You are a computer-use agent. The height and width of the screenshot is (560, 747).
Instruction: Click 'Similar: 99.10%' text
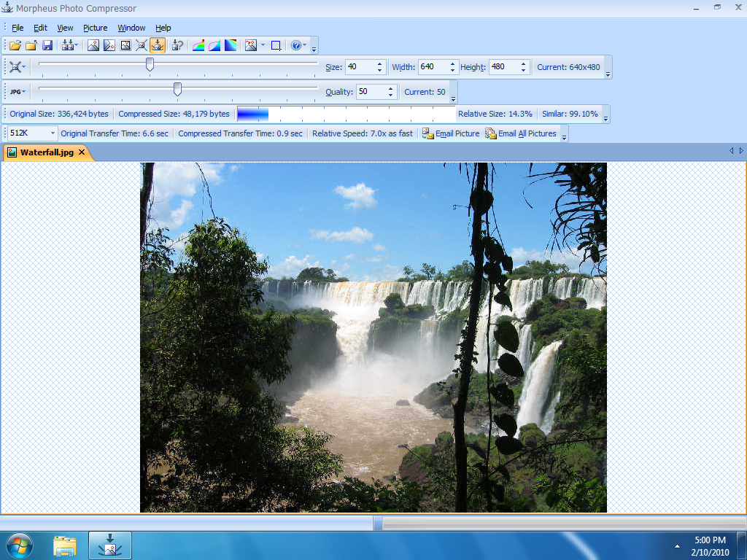(570, 114)
